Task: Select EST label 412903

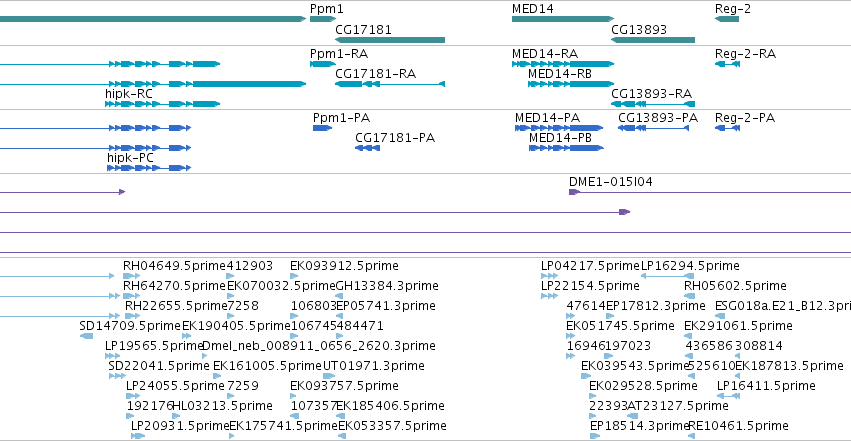Action: pos(250,266)
